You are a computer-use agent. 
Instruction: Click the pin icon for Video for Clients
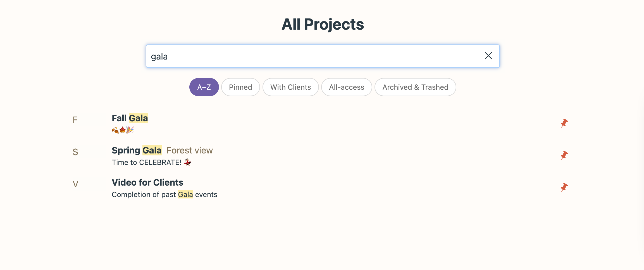pos(564,187)
